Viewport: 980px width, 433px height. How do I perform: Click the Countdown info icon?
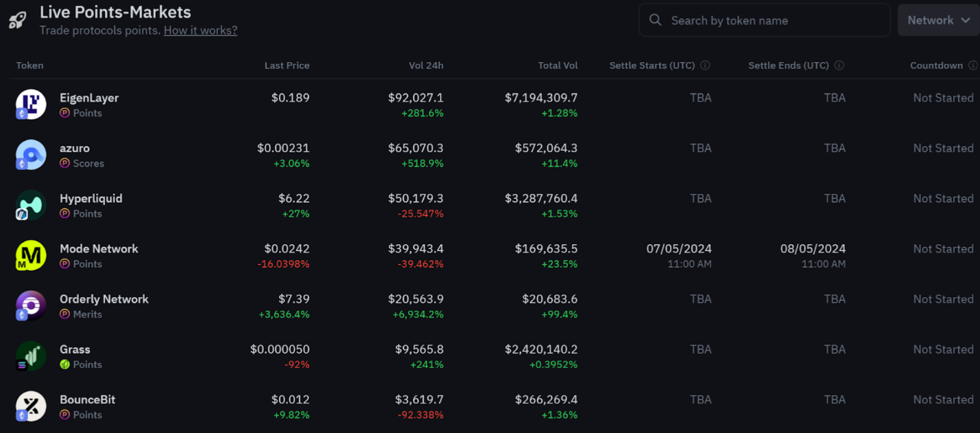click(973, 65)
